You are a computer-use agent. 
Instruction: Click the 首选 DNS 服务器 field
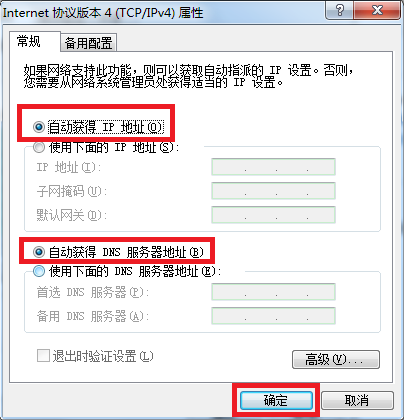[x=273, y=292]
